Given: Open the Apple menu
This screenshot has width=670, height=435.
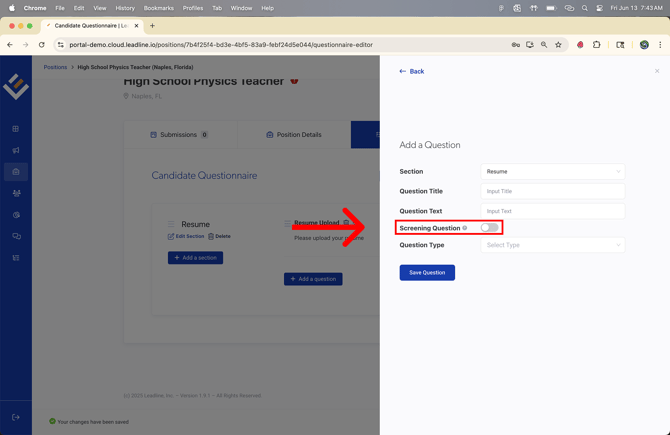Looking at the screenshot, I should pos(12,8).
